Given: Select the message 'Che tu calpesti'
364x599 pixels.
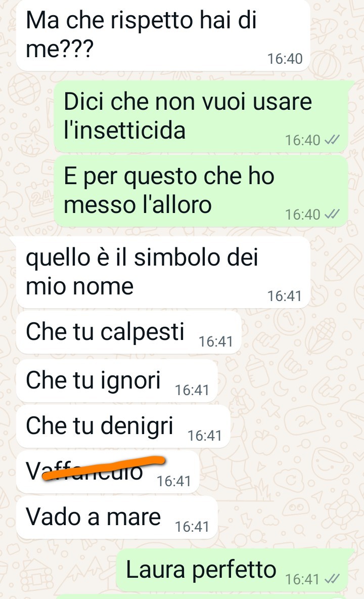Looking at the screenshot, I should pos(128,332).
